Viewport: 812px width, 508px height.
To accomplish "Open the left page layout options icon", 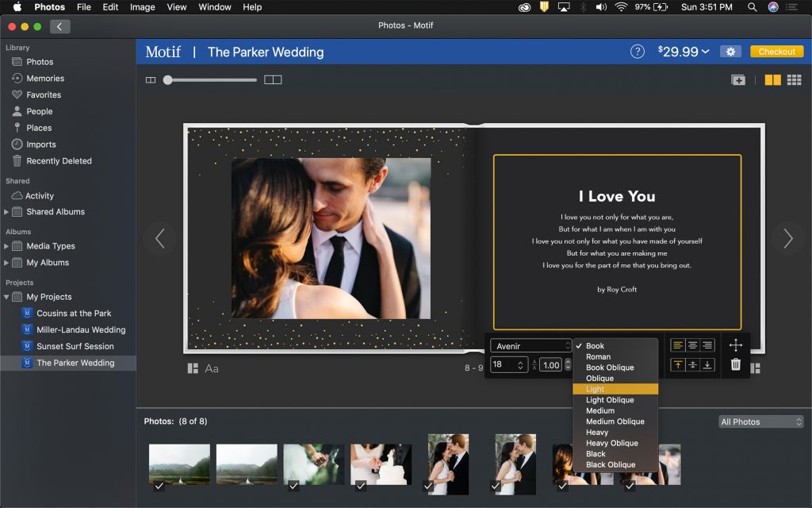I will point(193,368).
